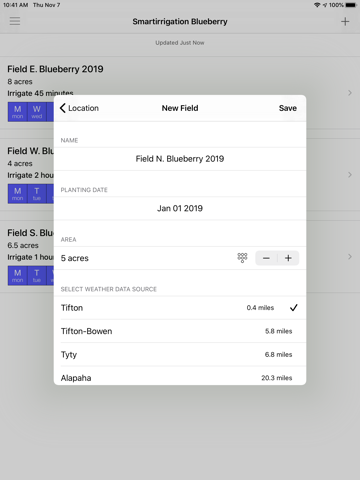Save the new field
Image resolution: width=360 pixels, height=480 pixels.
point(288,108)
